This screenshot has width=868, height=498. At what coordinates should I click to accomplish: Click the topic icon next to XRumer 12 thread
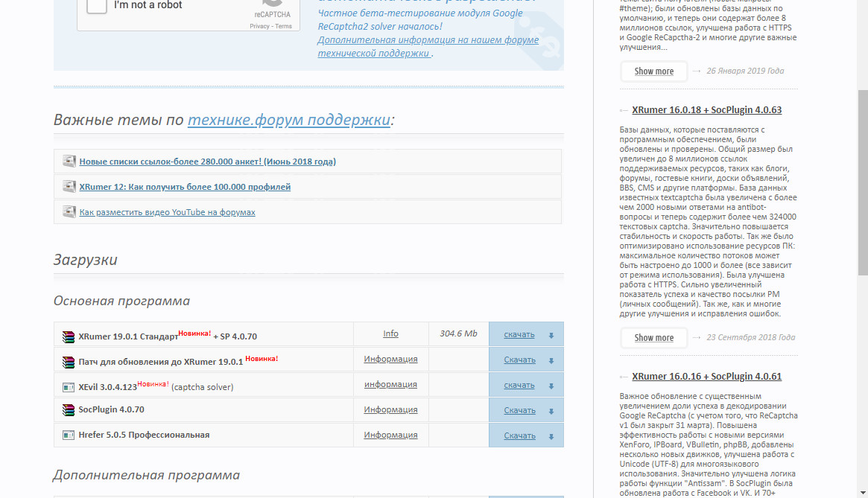click(x=69, y=187)
